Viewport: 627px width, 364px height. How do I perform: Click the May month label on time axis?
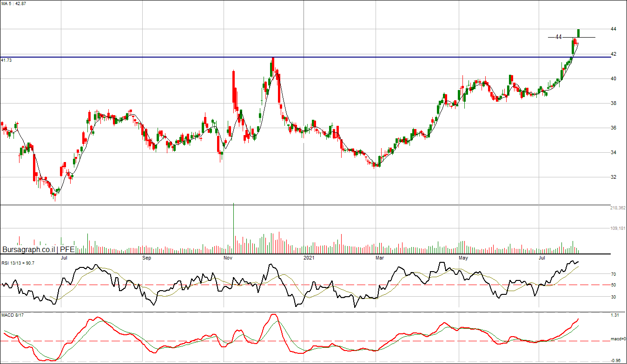tap(462, 257)
